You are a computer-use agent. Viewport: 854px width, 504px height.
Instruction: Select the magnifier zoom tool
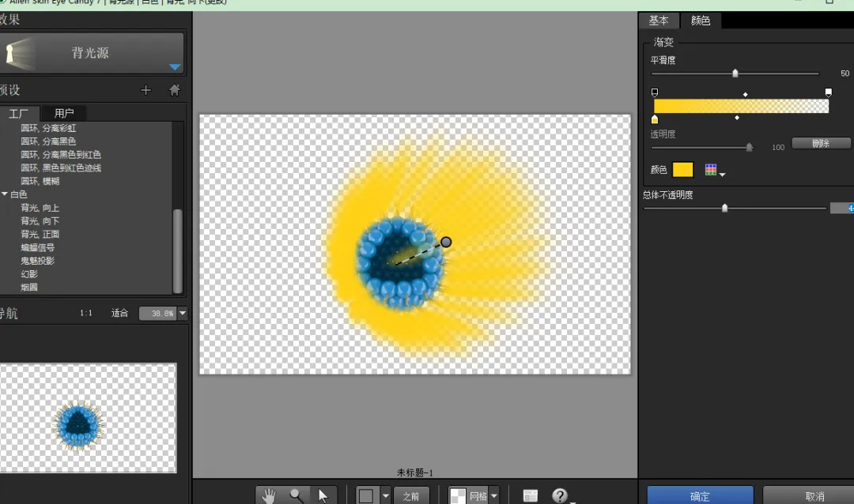point(297,495)
